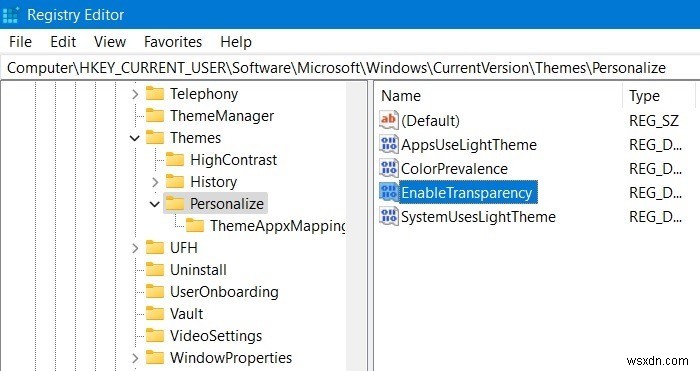Select the (Default) value name

[x=430, y=121]
